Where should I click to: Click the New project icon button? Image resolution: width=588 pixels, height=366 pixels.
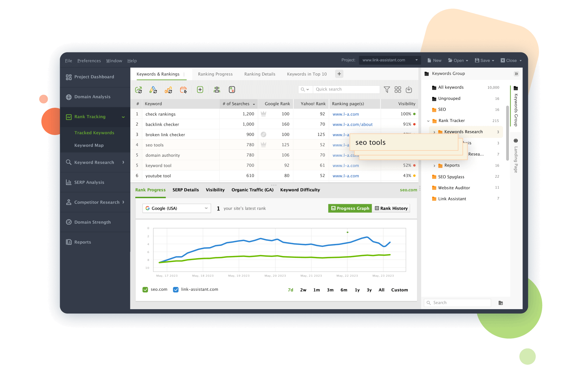[x=434, y=60]
